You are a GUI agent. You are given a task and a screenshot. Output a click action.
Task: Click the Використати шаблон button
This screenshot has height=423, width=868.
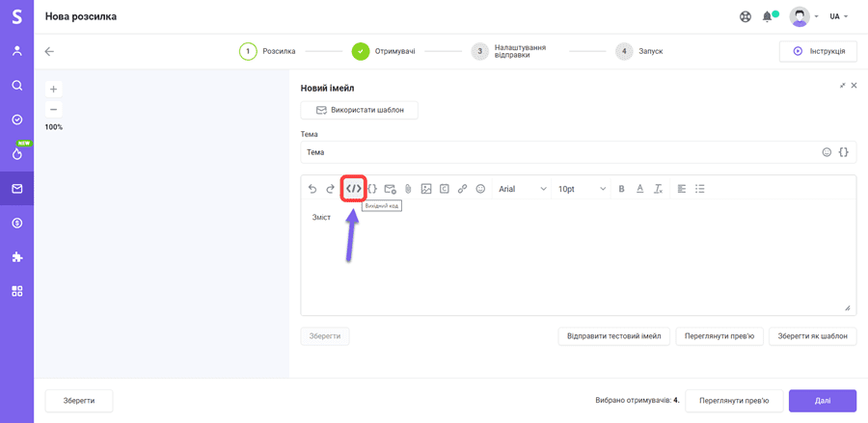tap(359, 110)
